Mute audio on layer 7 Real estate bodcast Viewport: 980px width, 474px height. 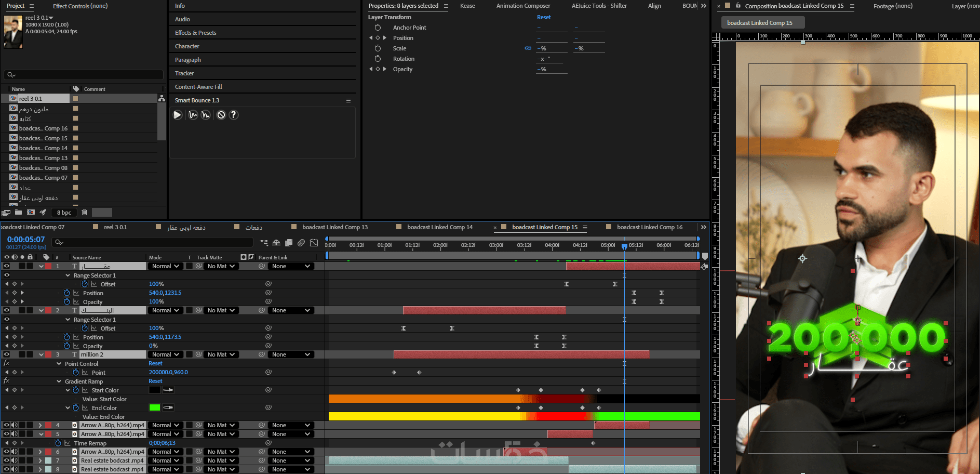coord(15,460)
